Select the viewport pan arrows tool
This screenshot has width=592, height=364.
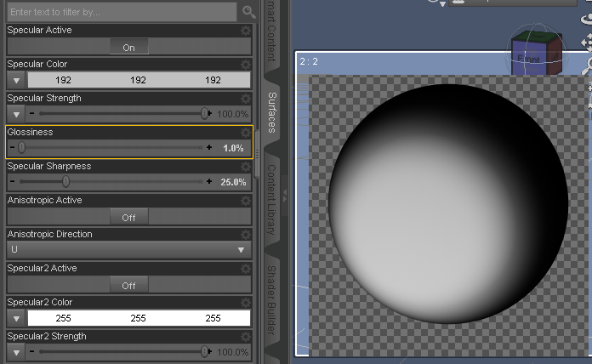[588, 43]
